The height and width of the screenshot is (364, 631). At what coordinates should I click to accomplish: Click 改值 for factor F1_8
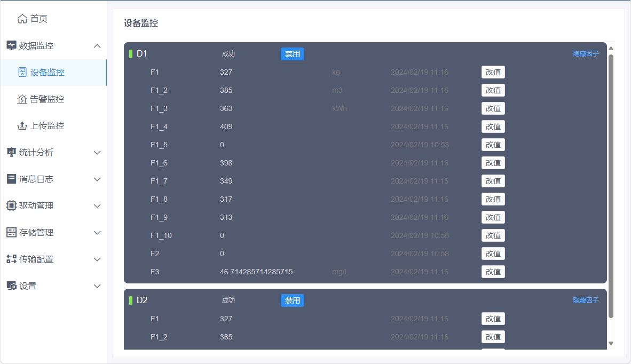coord(493,199)
